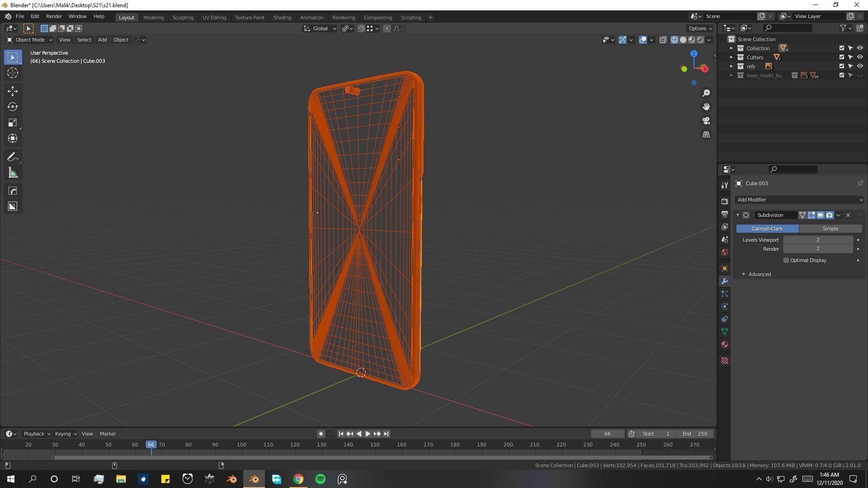Toggle camera view in the viewport
Image resolution: width=868 pixels, height=488 pixels.
click(x=706, y=121)
